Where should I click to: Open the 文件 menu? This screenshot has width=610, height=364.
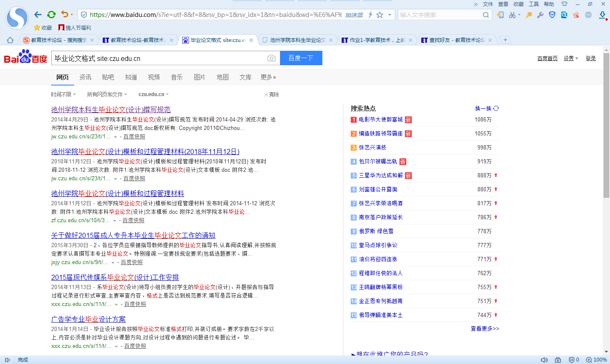pyautogui.click(x=488, y=4)
